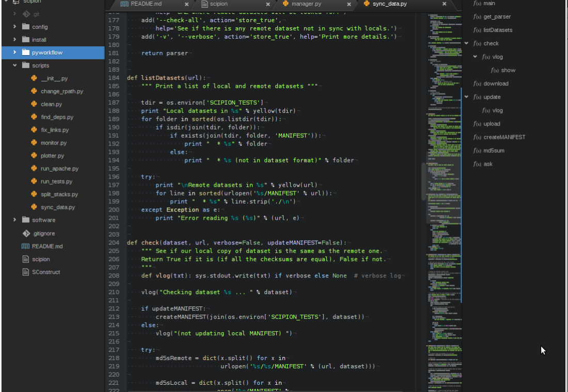The width and height of the screenshot is (568, 392).
Task: Click Python icon beside __init__.py
Action: pos(34,78)
